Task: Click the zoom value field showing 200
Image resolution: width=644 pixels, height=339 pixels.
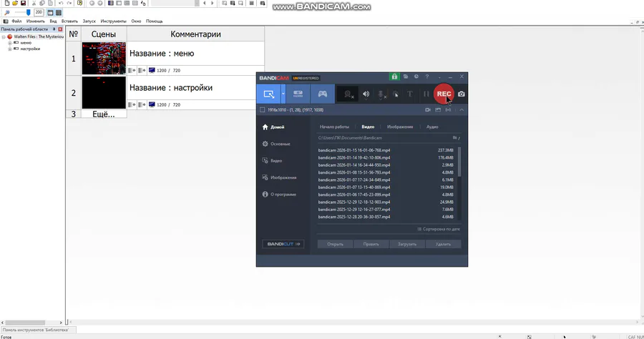Action: point(39,12)
